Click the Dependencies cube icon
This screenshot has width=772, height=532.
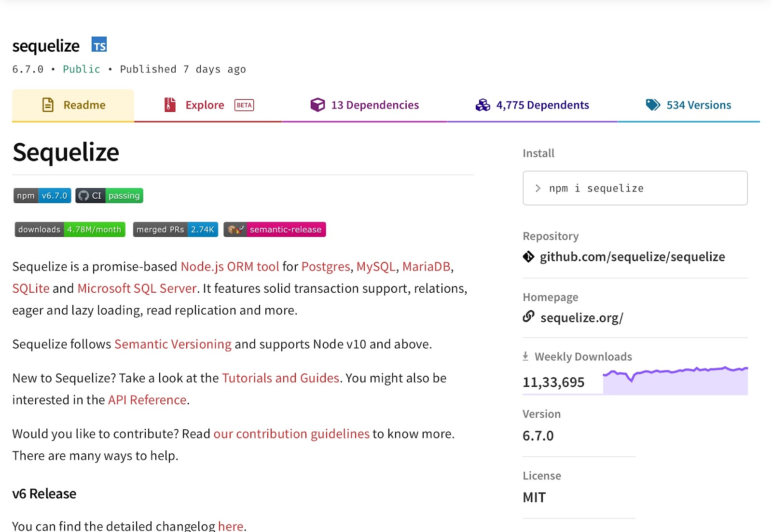(317, 105)
